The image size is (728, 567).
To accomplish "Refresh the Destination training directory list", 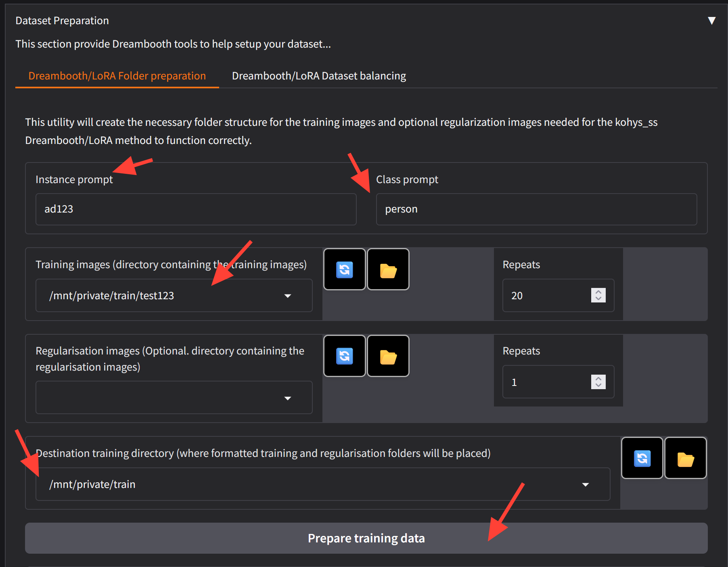I will point(642,458).
